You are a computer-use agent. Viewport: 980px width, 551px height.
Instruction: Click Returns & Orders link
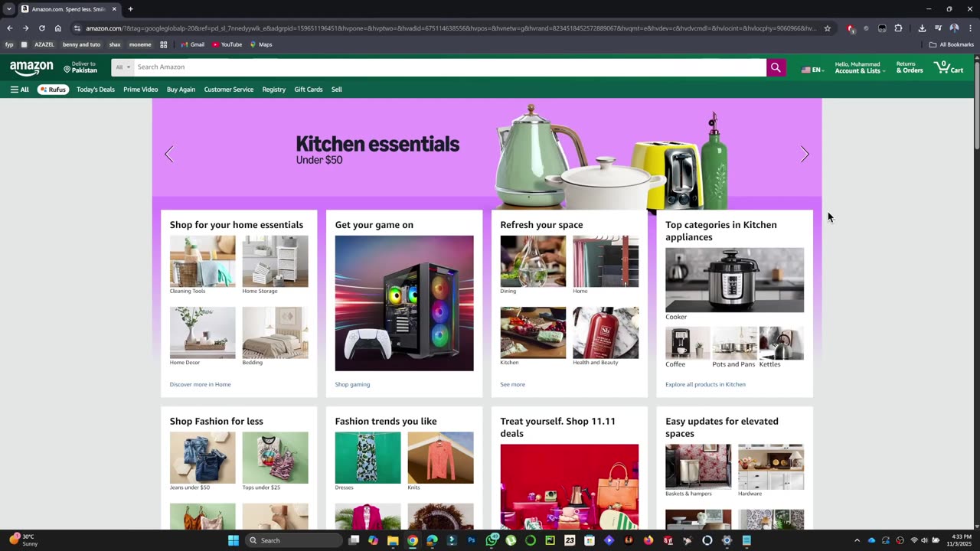(x=910, y=67)
